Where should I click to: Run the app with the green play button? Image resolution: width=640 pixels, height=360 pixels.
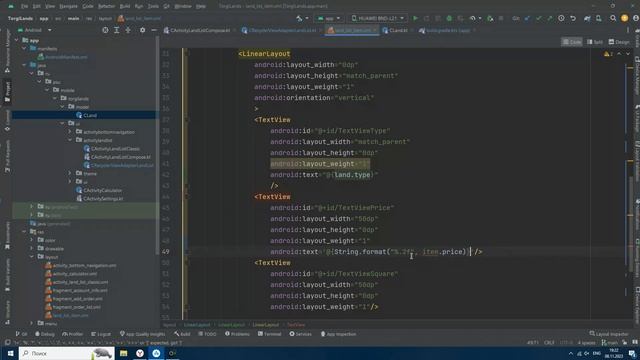tap(416, 18)
